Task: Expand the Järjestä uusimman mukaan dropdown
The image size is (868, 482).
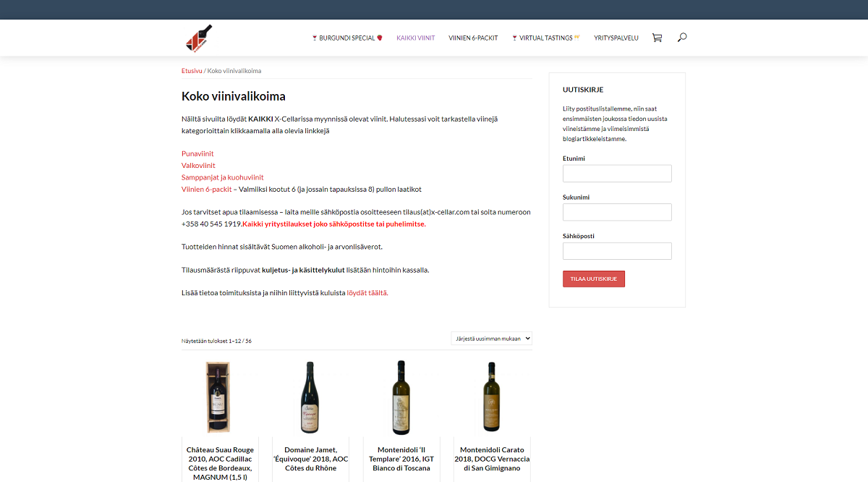Action: point(491,338)
